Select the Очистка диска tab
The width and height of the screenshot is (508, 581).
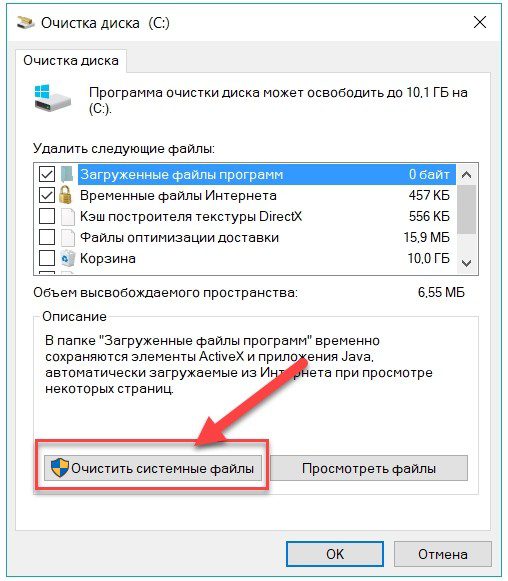click(71, 61)
